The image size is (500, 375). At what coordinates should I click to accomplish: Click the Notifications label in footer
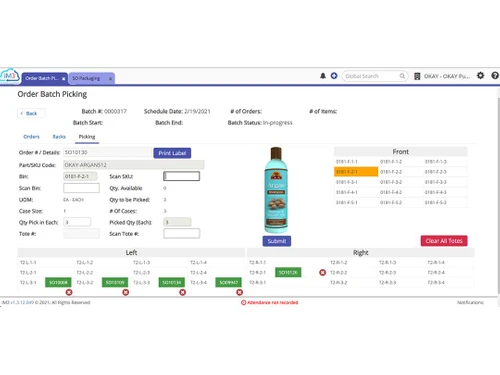tap(470, 303)
